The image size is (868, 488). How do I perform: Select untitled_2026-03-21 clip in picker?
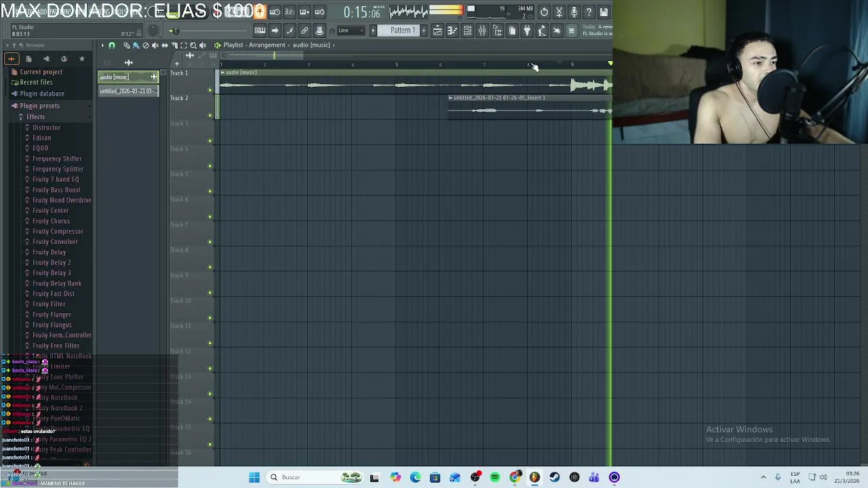pos(128,91)
